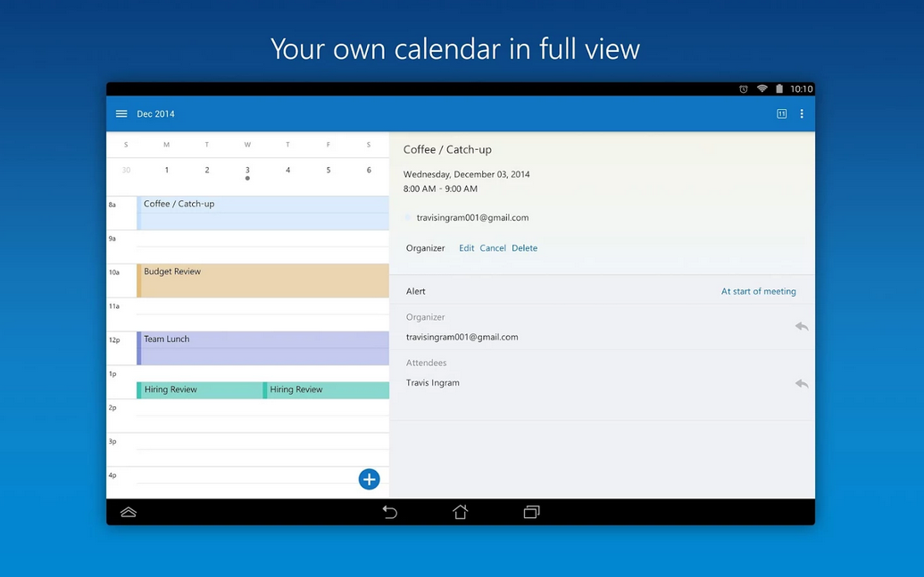Image resolution: width=924 pixels, height=577 pixels.
Task: Jump to today using calendar icon
Action: click(x=781, y=113)
